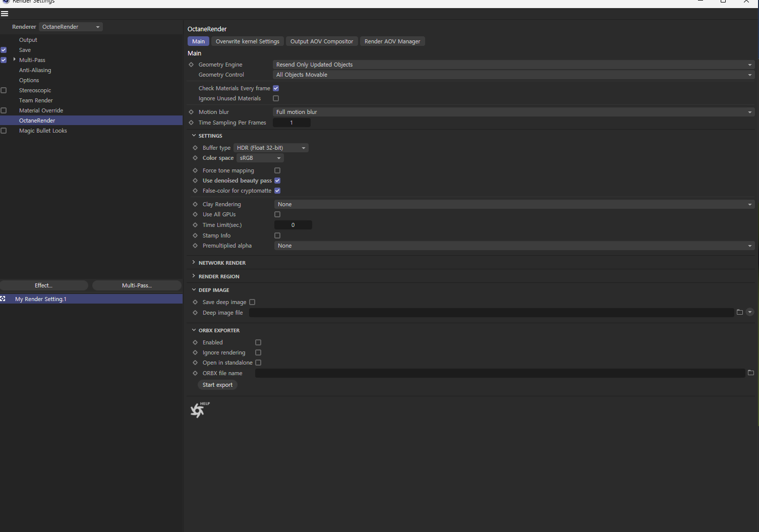
Task: Switch to the Main tab
Action: click(x=198, y=41)
